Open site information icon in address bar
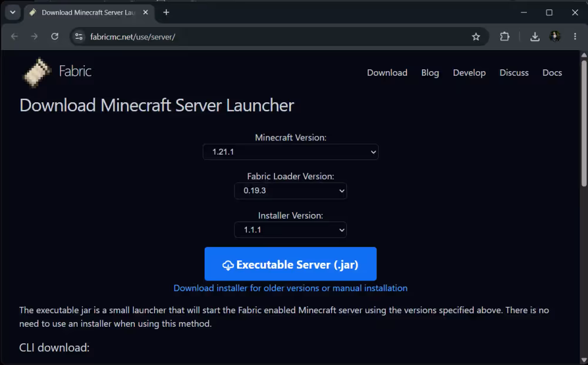Screen dimensions: 588x365 pos(79,36)
